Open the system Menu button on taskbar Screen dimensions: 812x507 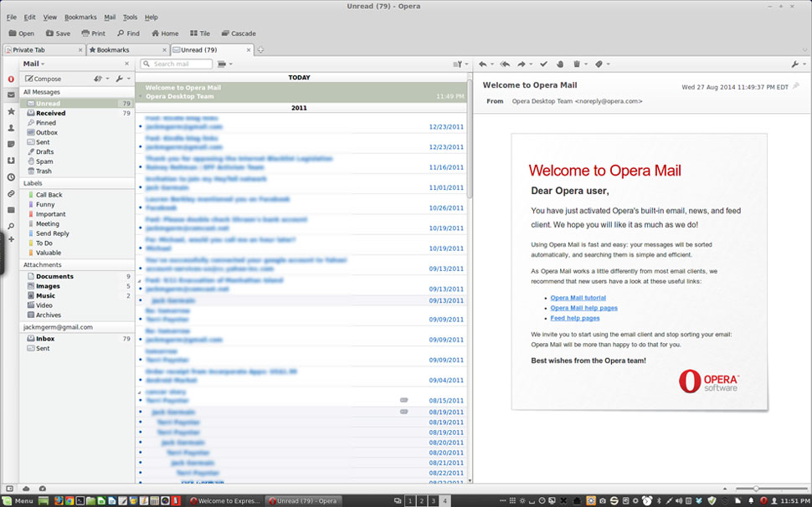pos(19,501)
